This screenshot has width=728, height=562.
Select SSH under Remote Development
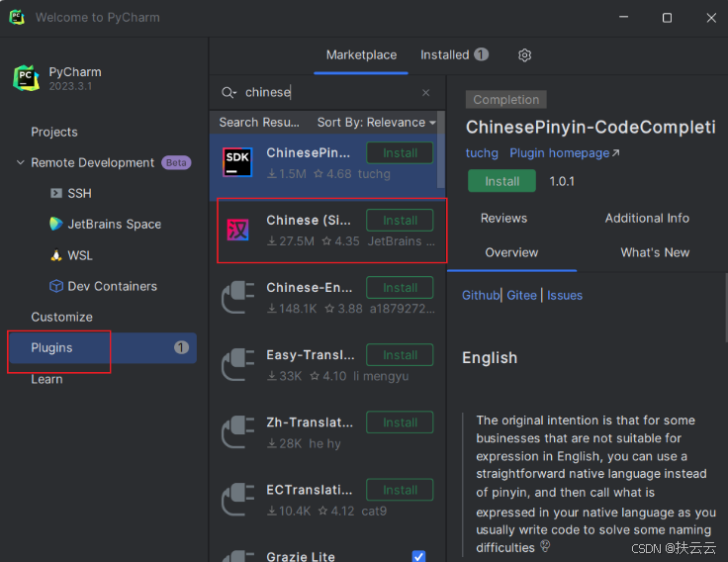pos(79,193)
